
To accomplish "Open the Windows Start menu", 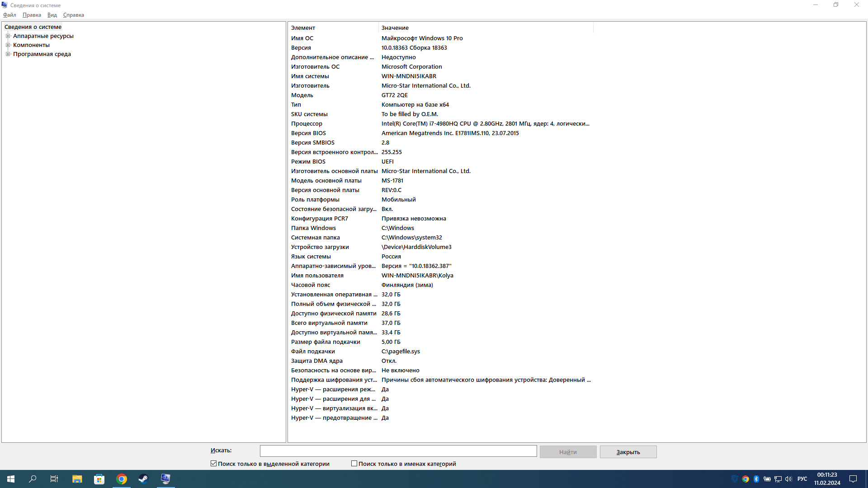I will [11, 479].
